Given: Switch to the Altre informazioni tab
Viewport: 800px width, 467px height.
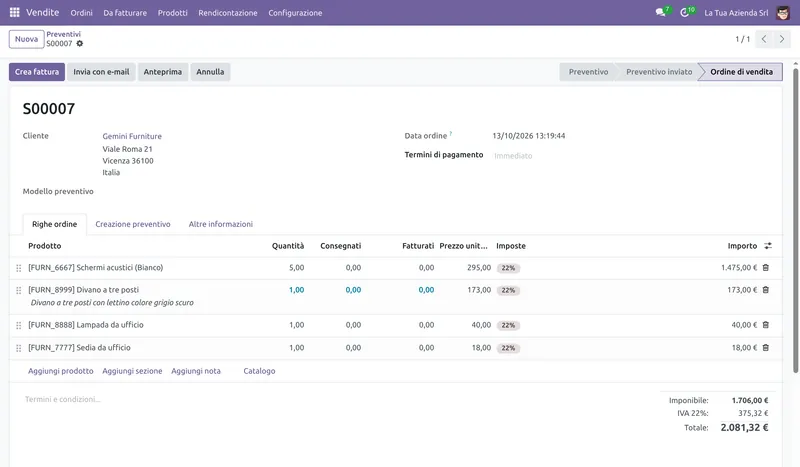Looking at the screenshot, I should coord(220,224).
